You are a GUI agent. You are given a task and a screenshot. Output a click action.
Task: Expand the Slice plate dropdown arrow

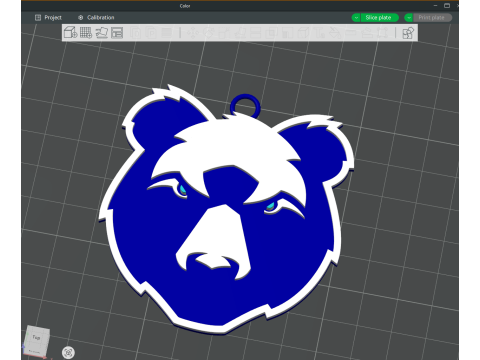tap(356, 18)
